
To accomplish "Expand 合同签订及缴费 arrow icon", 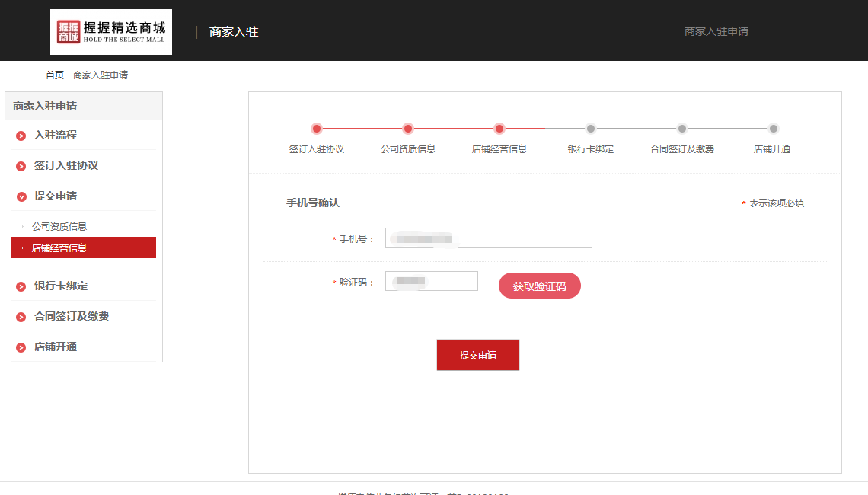I will pos(21,317).
